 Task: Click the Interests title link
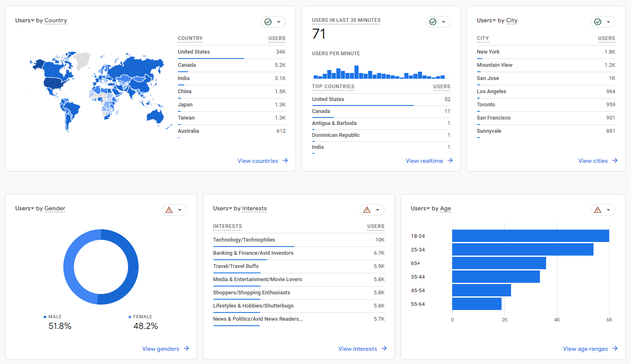[x=254, y=208]
